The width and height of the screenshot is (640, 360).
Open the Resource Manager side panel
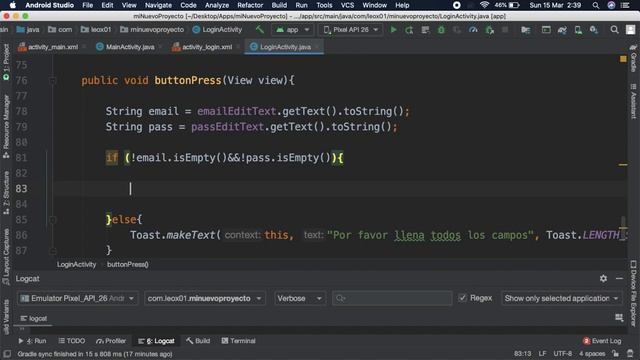6,127
